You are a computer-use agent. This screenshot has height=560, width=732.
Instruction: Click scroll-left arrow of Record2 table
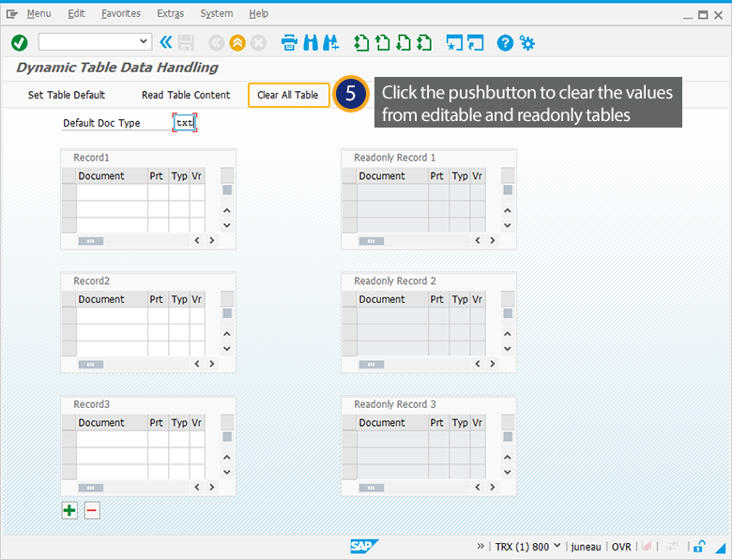[x=197, y=364]
